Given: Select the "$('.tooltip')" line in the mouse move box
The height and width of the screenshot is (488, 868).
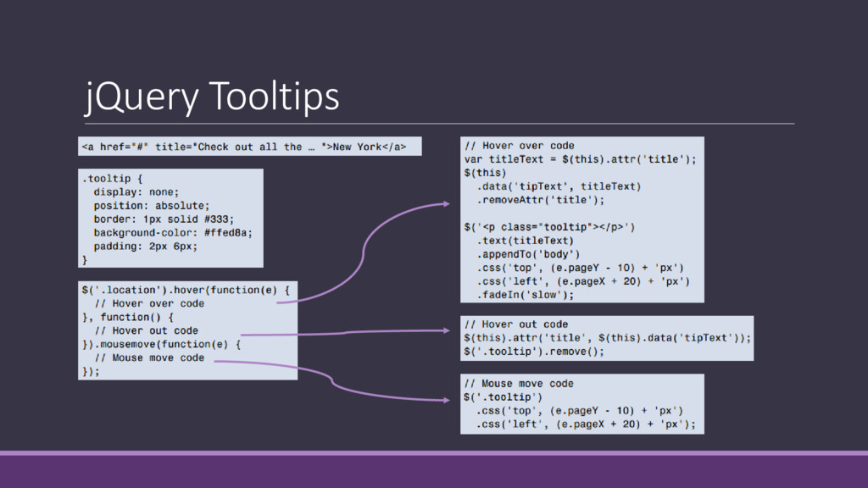Looking at the screenshot, I should click(x=504, y=397).
